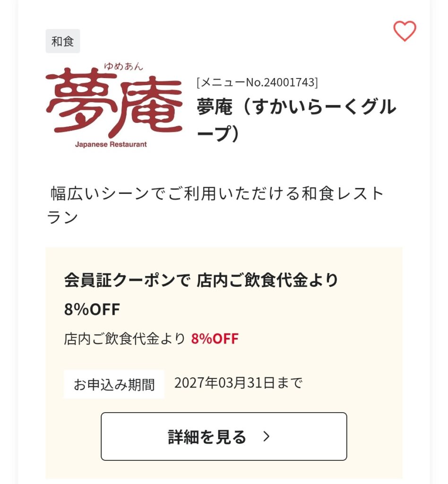Click the restaurant description 幅広いシーン text
The height and width of the screenshot is (484, 448).
pos(215,205)
